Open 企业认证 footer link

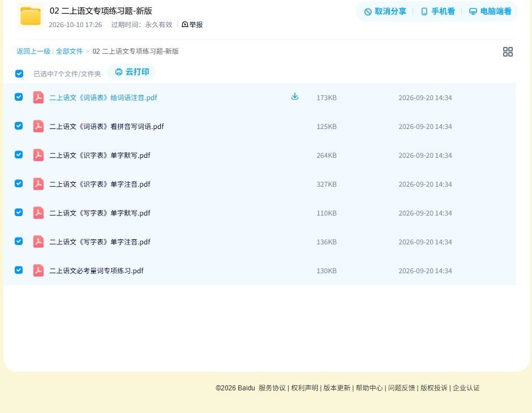466,388
